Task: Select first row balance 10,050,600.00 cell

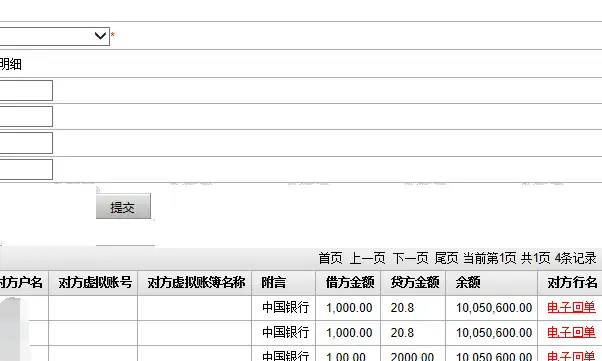Action: click(492, 308)
